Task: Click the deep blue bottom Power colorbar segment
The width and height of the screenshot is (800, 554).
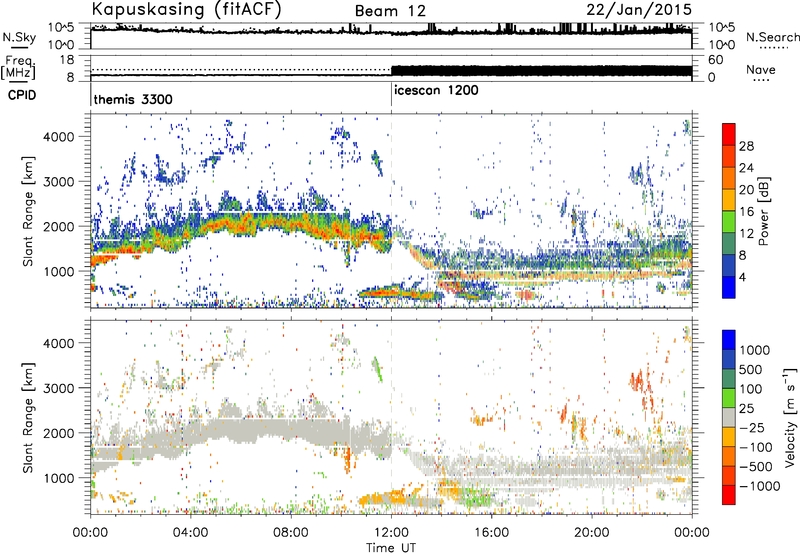Action: click(x=729, y=287)
